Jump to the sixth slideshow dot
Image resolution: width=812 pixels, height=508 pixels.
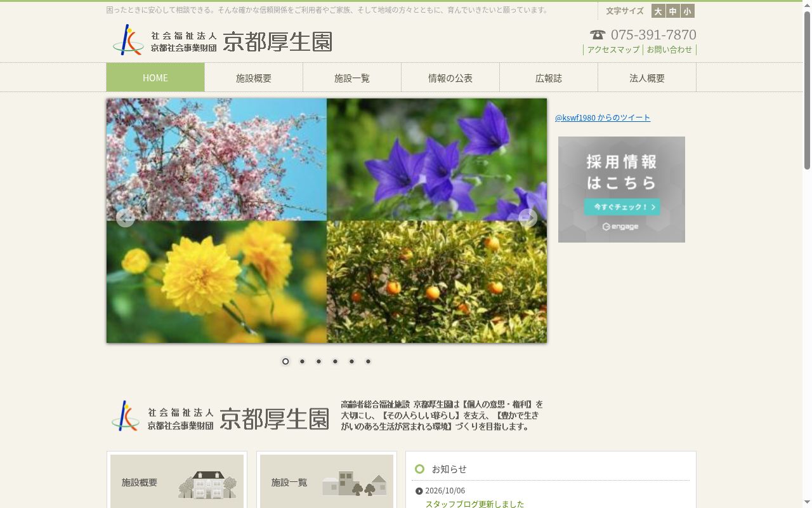pos(368,361)
